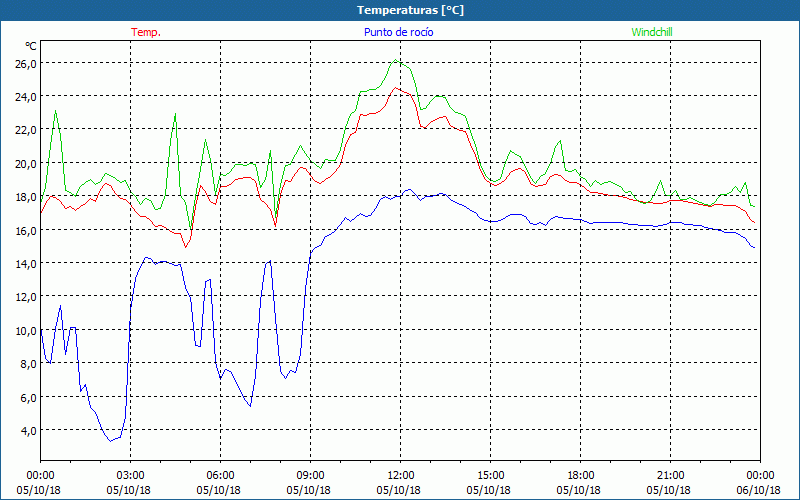Click the 22,0 y-axis value
Screen dimensions: 800x500
[26, 130]
